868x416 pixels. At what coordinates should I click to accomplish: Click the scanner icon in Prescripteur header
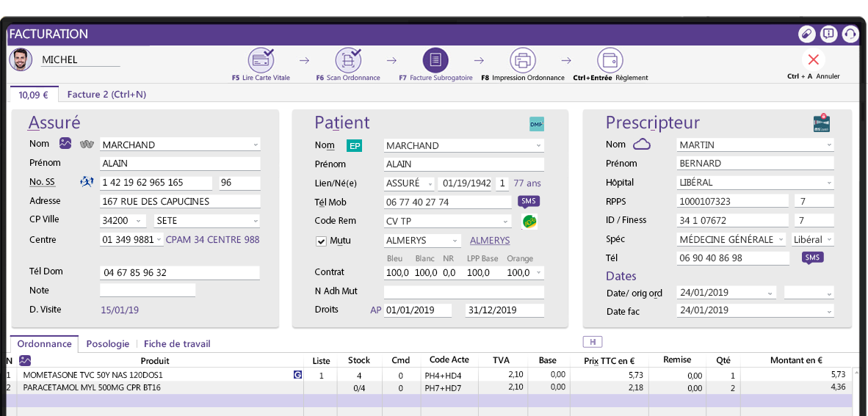point(822,123)
